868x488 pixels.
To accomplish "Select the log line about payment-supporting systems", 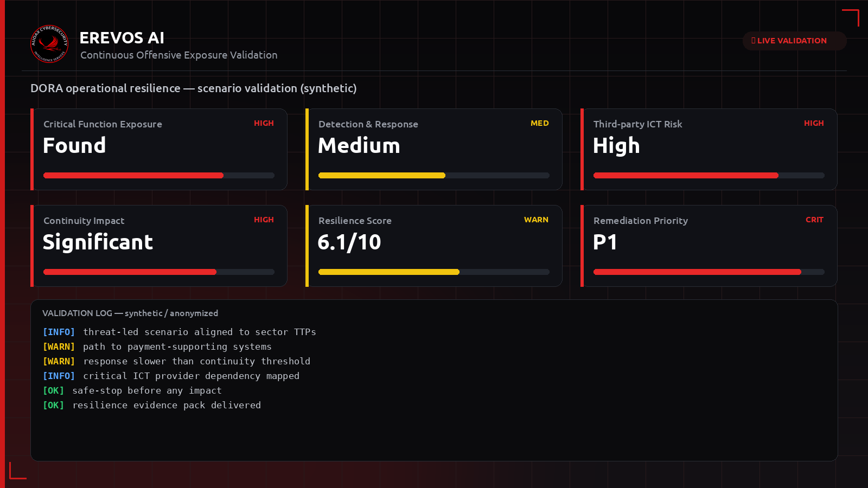I will point(157,346).
